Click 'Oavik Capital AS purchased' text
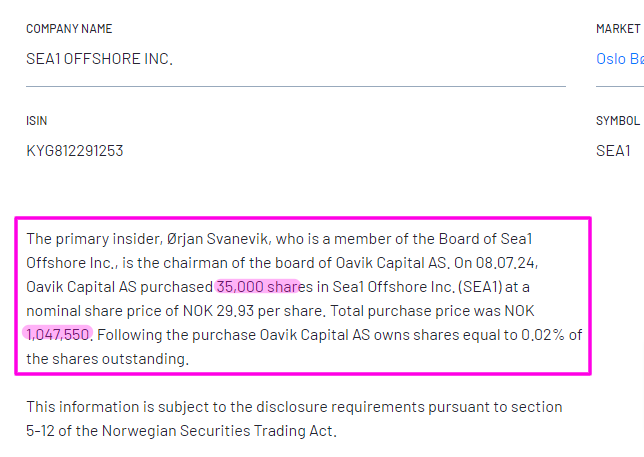644x457 pixels. (120, 287)
